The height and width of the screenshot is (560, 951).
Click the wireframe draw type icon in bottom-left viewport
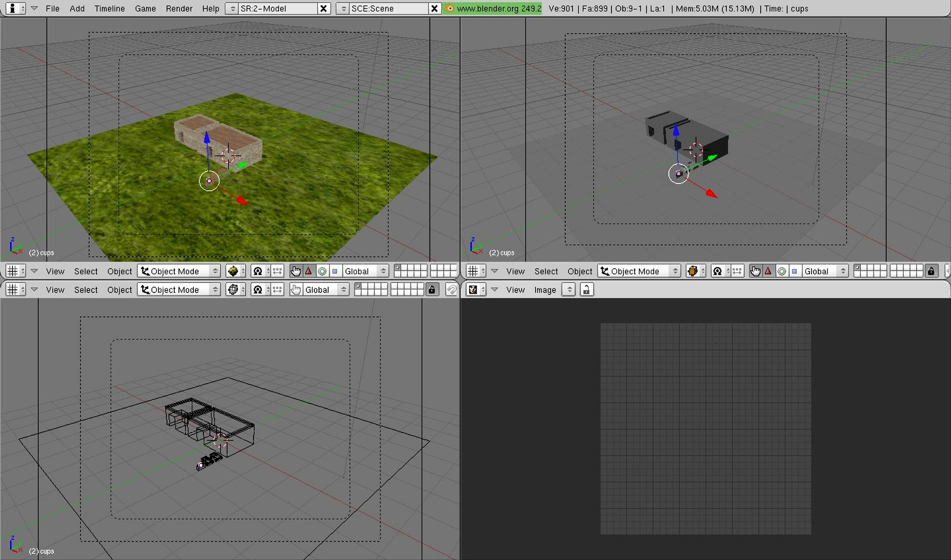(x=233, y=290)
